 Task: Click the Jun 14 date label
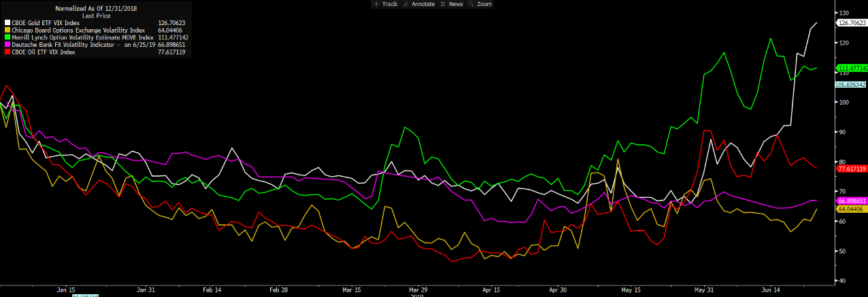pos(772,290)
